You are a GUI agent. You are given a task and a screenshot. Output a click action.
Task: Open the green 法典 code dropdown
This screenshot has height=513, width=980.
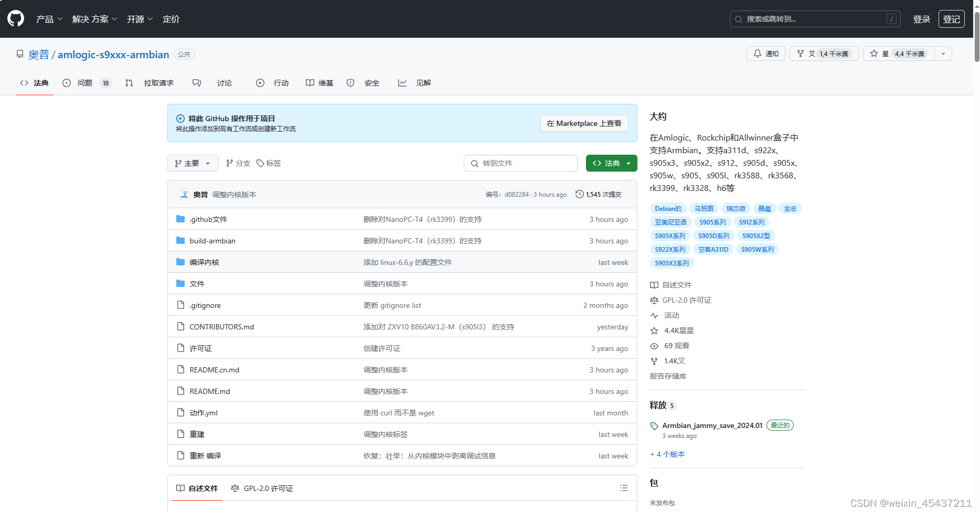(x=612, y=163)
